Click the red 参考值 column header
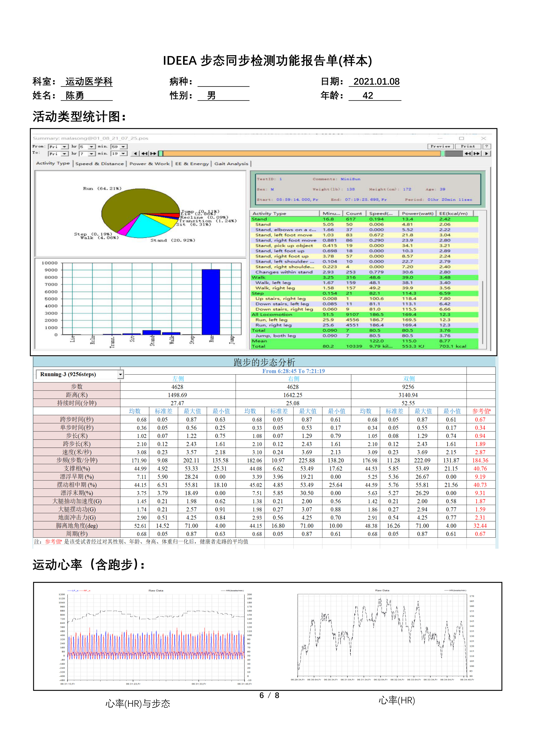 [x=481, y=411]
